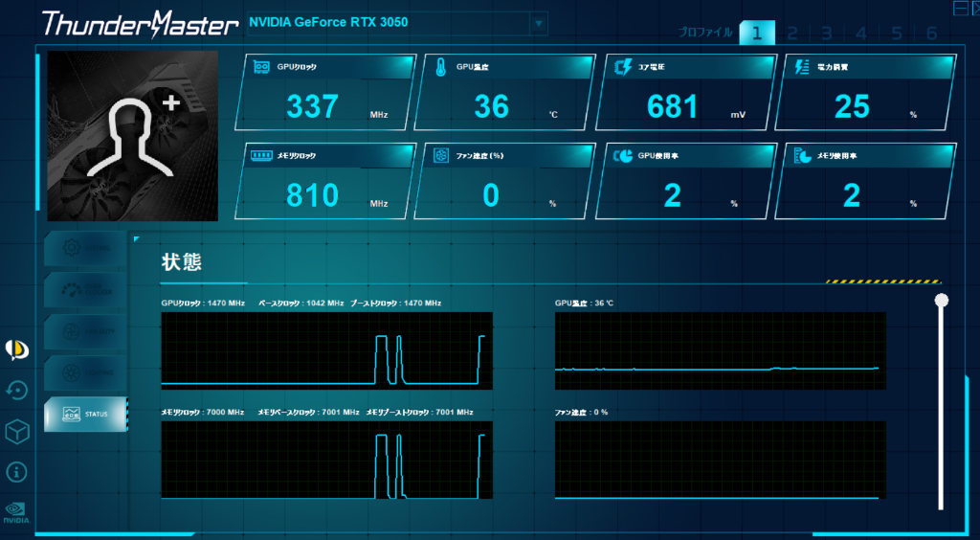Click the user profile add thumbnail image
The height and width of the screenshot is (540, 980).
[132, 136]
